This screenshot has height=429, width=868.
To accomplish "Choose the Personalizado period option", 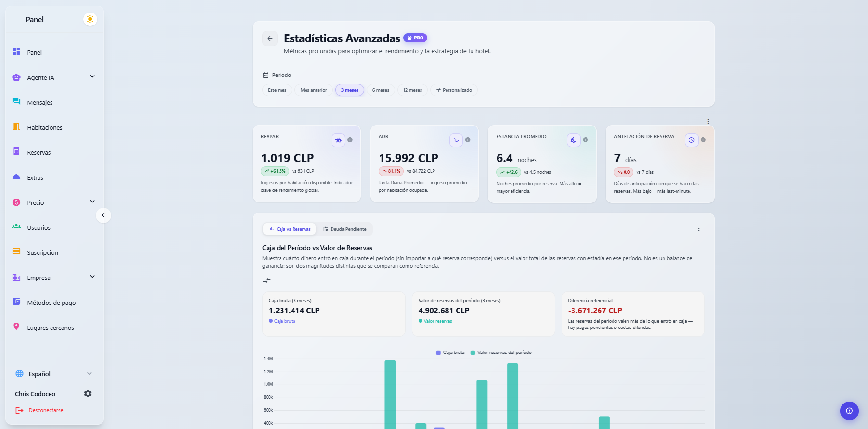I will (454, 90).
